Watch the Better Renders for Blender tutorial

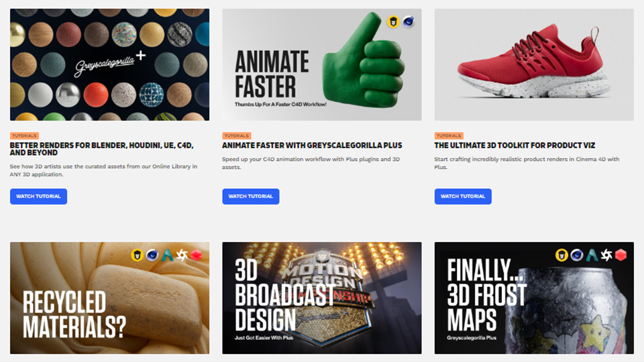pos(39,196)
